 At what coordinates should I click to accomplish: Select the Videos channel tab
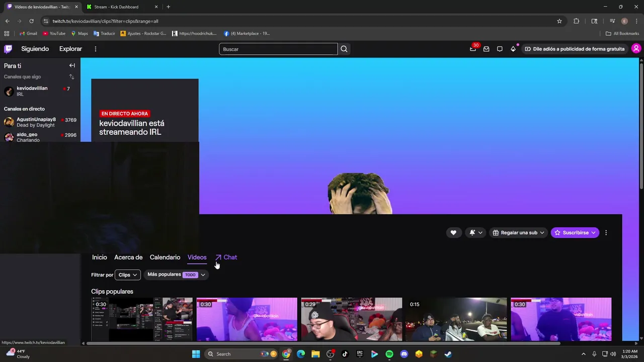coord(197,257)
